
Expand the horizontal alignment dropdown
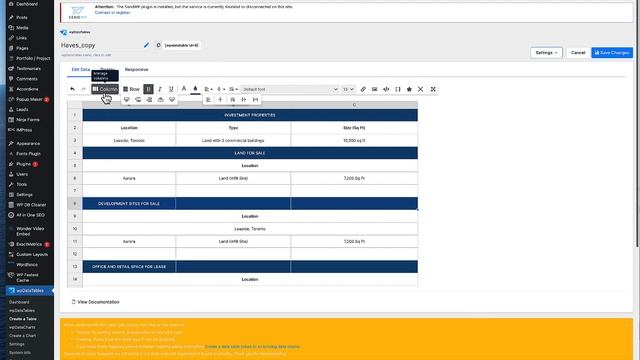click(209, 89)
